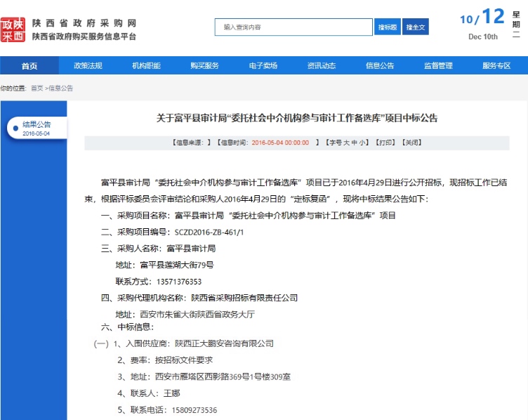This screenshot has width=528, height=420.
Task: Focus the search query input field
Action: click(293, 27)
